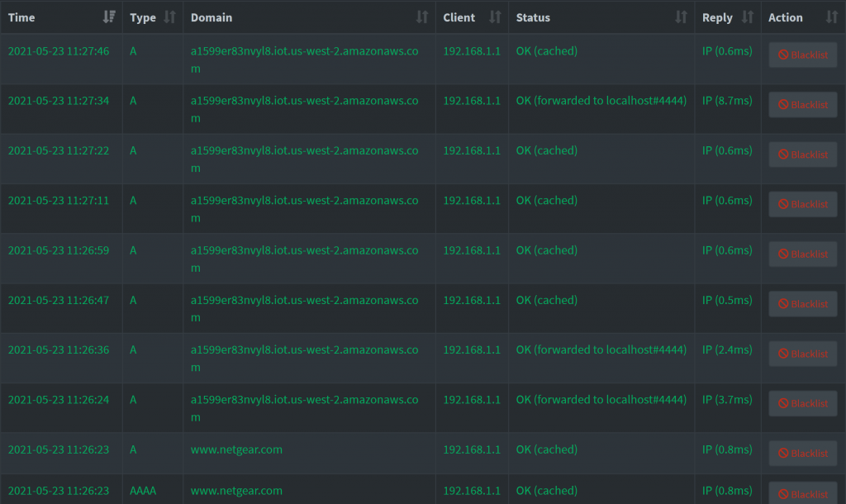Blacklist the www.netgear.com AAAA query
The width and height of the screenshot is (846, 504).
coord(803,493)
